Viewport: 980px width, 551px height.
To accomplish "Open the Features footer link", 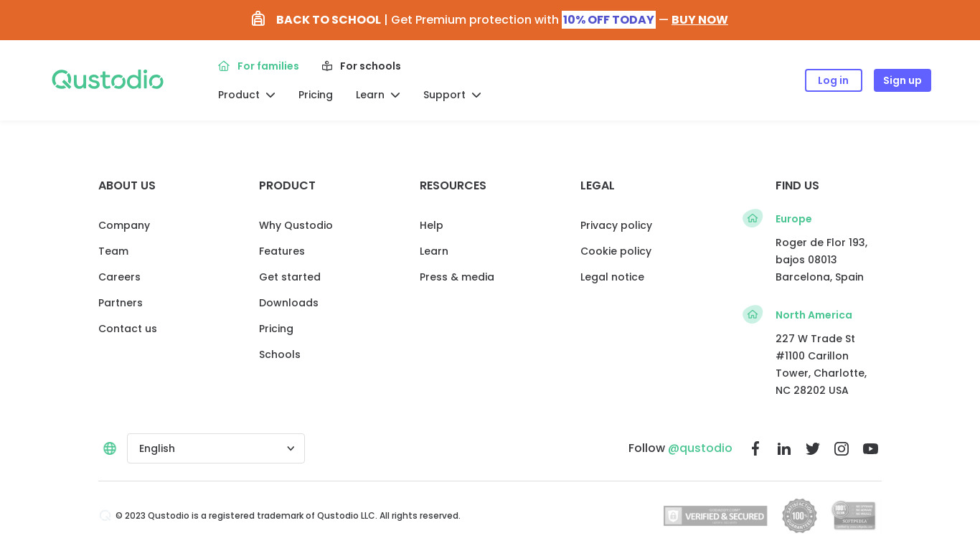I will [x=282, y=251].
